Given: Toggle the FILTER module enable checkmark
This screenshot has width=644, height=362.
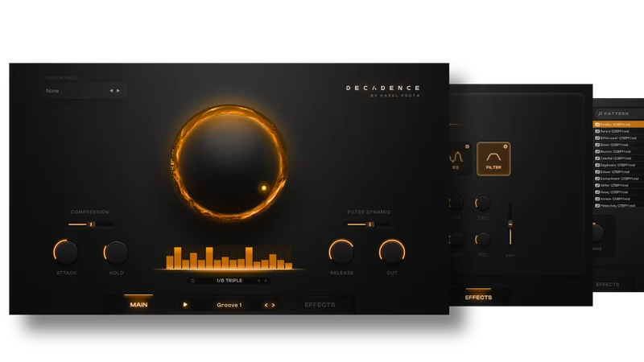Looking at the screenshot, I should tap(506, 146).
